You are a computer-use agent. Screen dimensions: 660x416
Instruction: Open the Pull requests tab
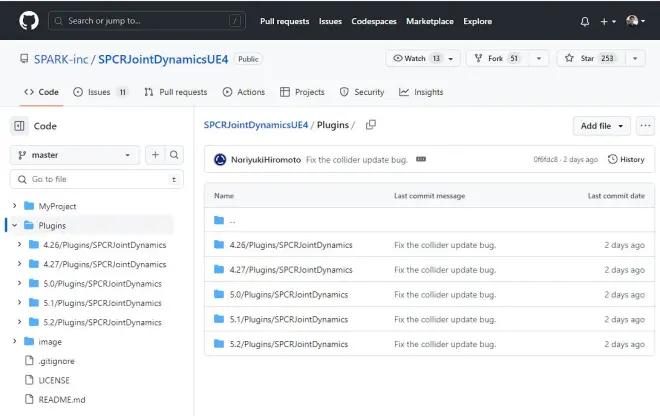pos(176,92)
